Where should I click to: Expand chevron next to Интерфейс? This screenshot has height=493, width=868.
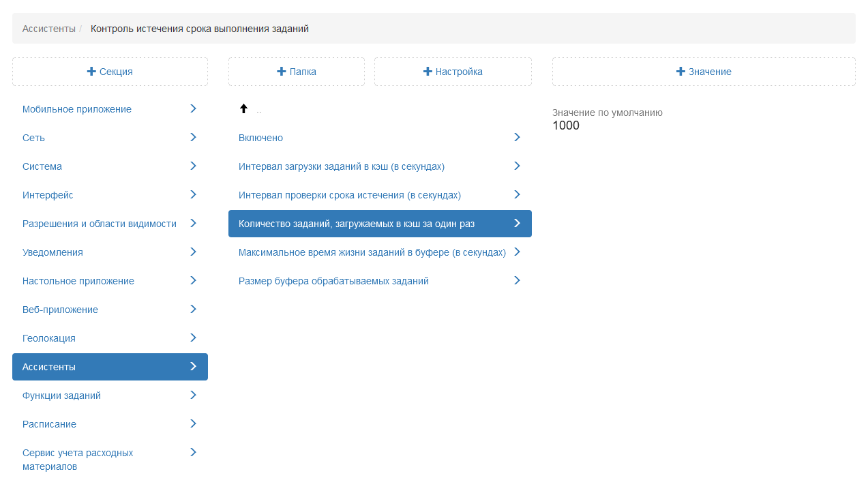[193, 194]
